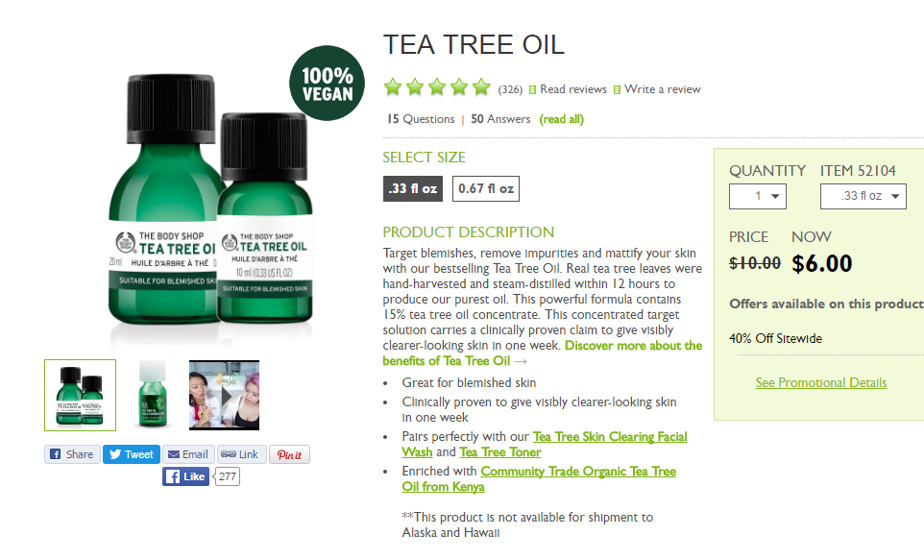The height and width of the screenshot is (560, 924).
Task: Pin the product with Pin it
Action: point(289,454)
